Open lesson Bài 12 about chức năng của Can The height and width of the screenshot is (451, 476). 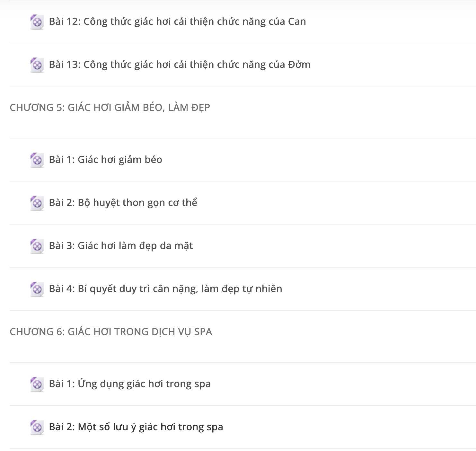coord(177,22)
